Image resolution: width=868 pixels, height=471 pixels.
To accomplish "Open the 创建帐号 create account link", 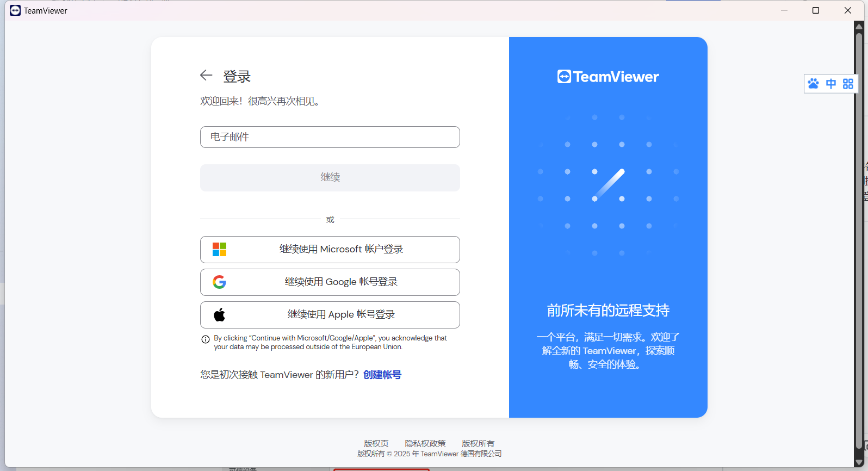I will 382,375.
